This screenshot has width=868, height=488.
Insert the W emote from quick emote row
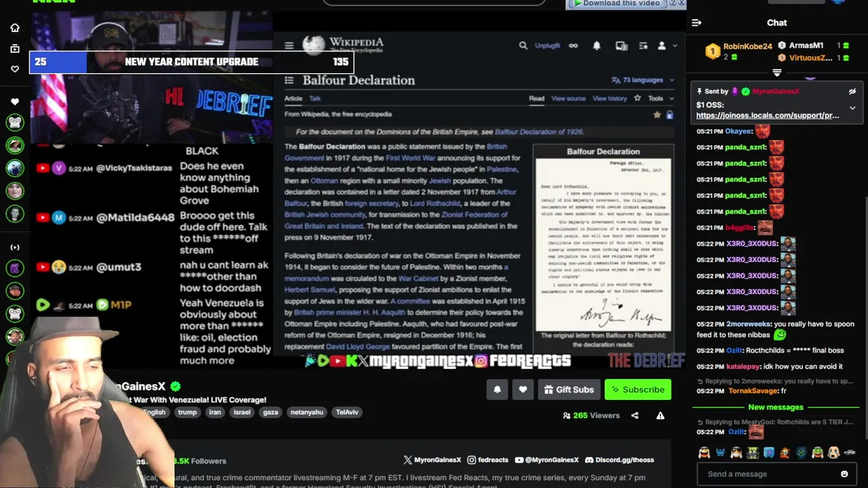click(720, 453)
